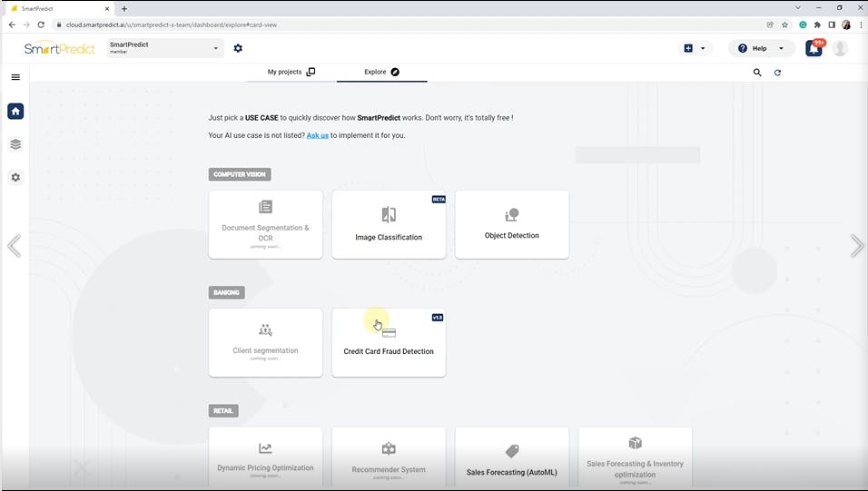Follow the Ask us link
Image resolution: width=868 pixels, height=491 pixels.
(x=318, y=135)
